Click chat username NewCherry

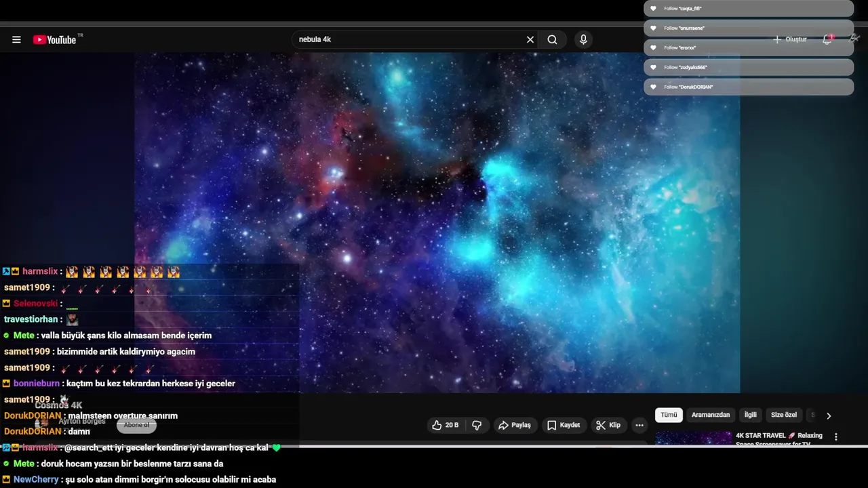coord(37,480)
